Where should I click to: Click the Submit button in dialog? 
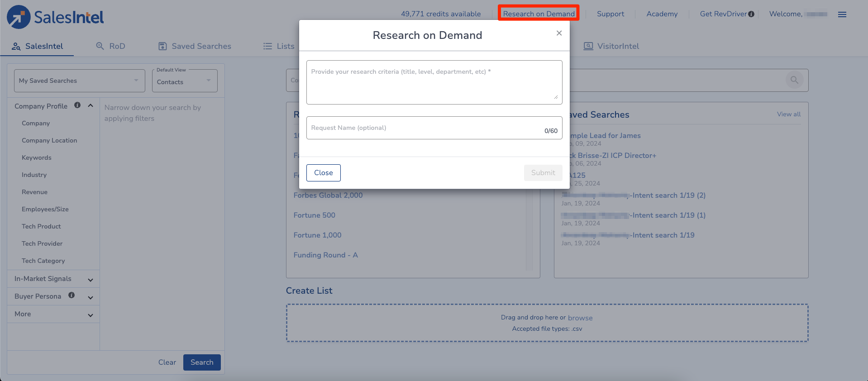(543, 173)
